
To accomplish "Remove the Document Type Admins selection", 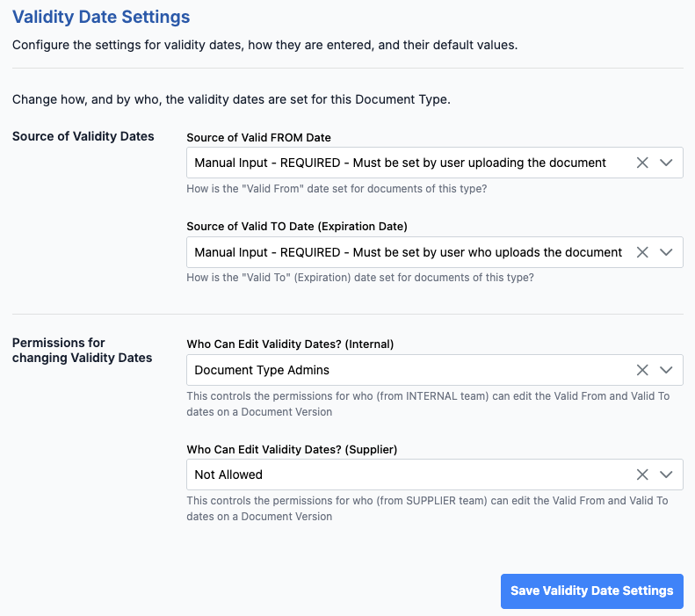I will (642, 370).
